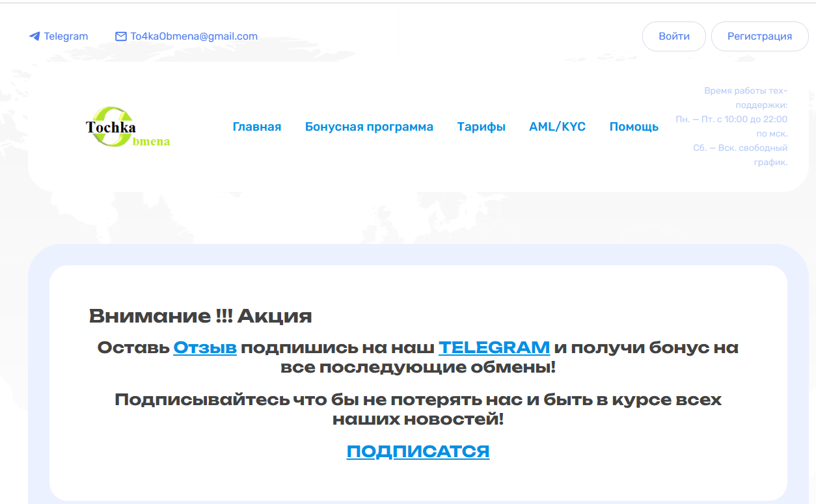Image resolution: width=816 pixels, height=504 pixels.
Task: Click the Регистрация button
Action: pos(759,36)
